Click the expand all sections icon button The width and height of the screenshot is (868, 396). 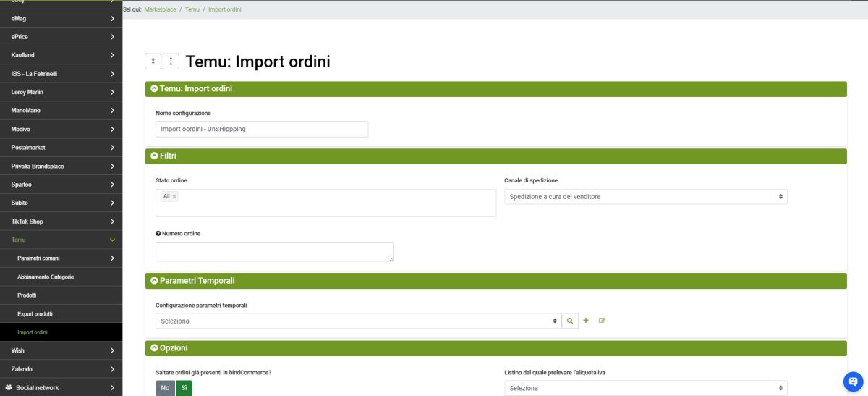pos(171,62)
